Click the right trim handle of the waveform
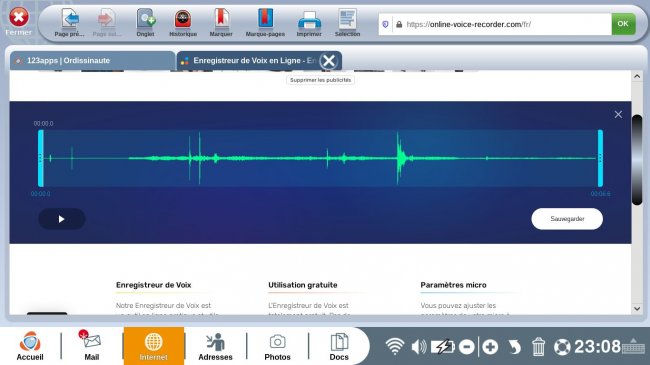Image resolution: width=650 pixels, height=365 pixels. point(600,158)
